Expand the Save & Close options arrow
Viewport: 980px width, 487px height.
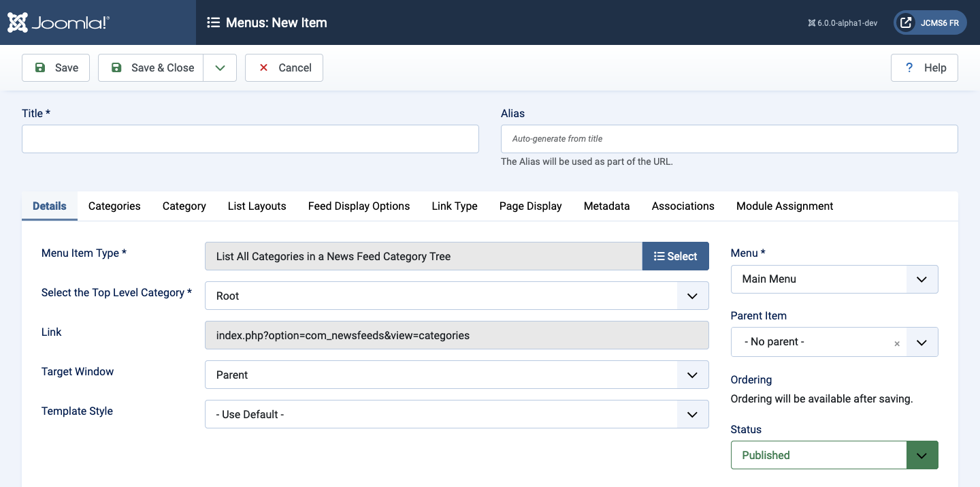point(220,67)
